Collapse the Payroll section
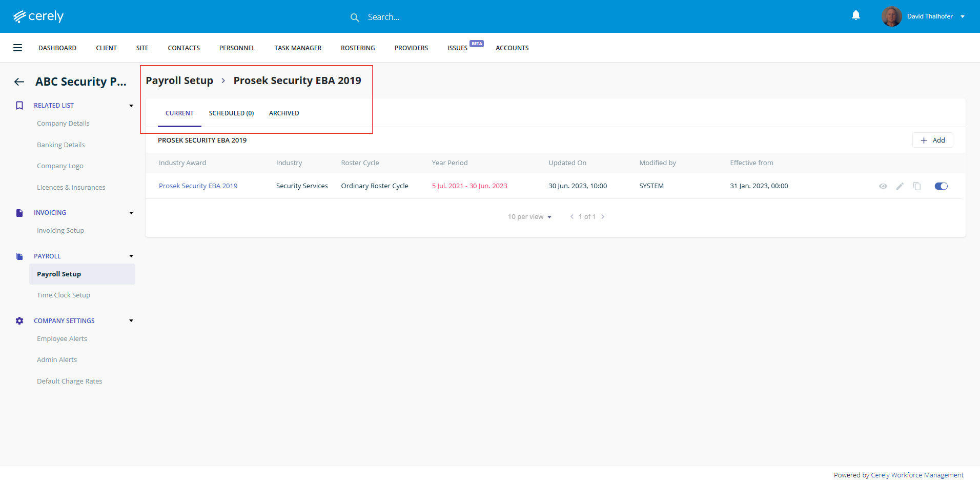The width and height of the screenshot is (980, 482). (131, 256)
